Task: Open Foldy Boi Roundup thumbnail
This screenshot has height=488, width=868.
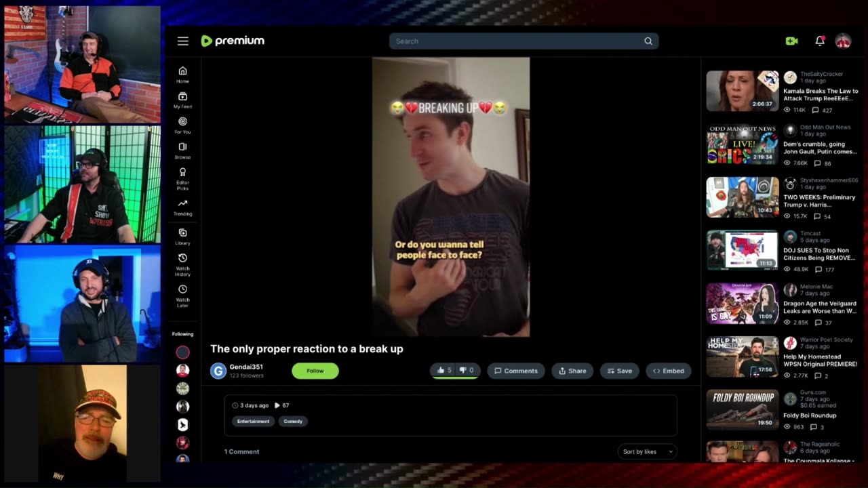Action: click(743, 409)
